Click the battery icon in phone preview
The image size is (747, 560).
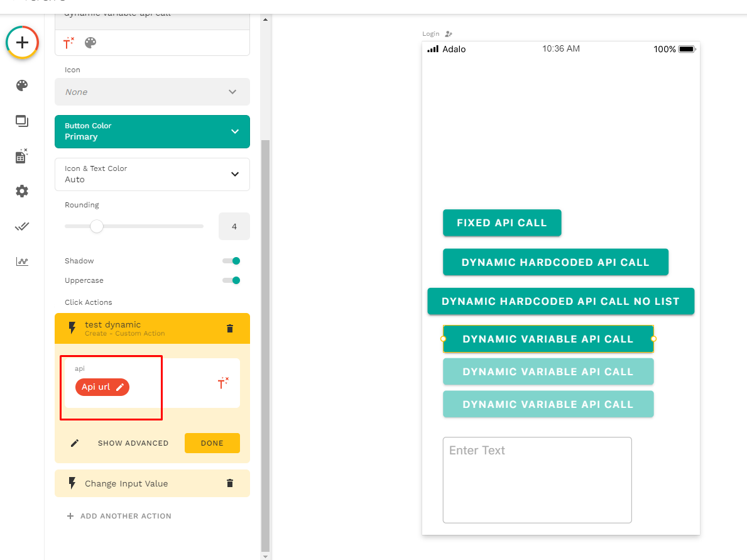tap(687, 49)
